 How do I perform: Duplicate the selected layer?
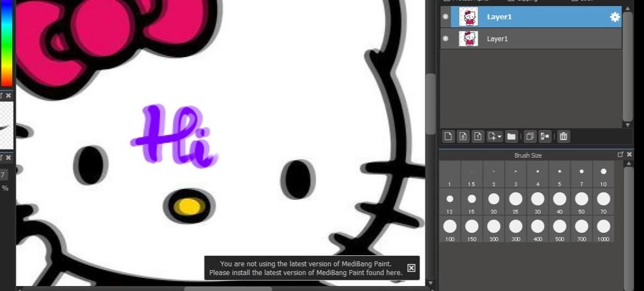point(530,136)
